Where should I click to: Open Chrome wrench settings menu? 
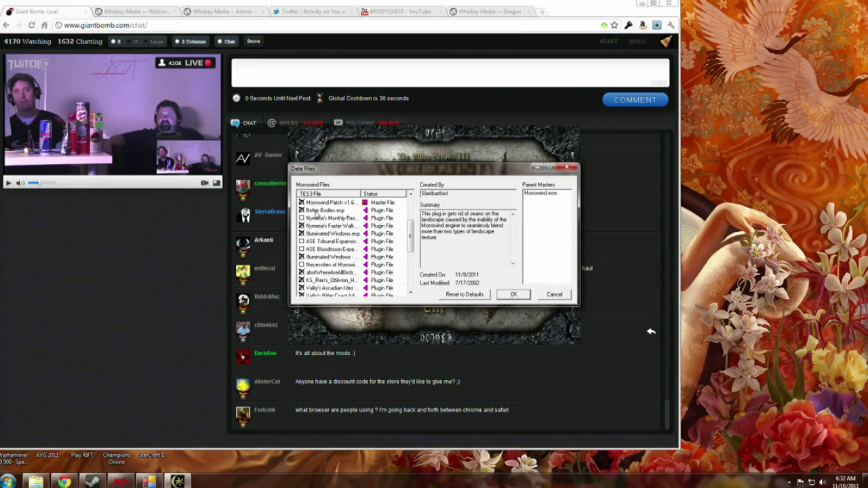point(671,25)
